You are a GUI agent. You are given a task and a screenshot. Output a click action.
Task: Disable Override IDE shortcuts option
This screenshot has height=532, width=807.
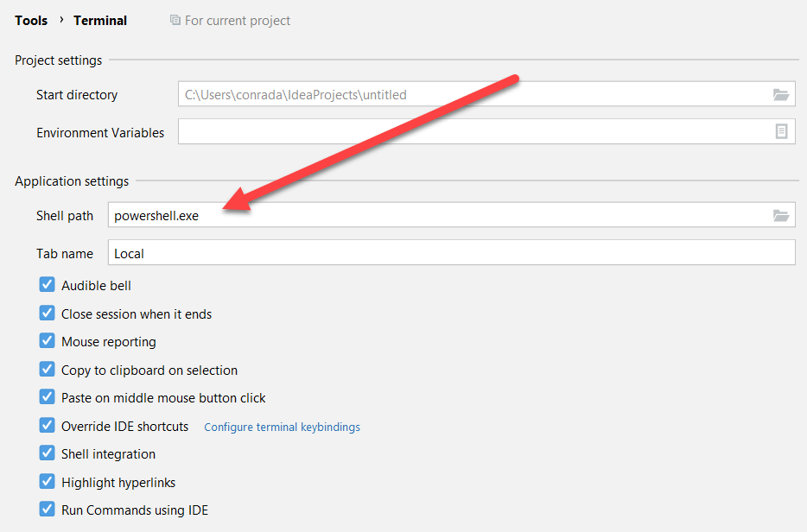(x=48, y=426)
